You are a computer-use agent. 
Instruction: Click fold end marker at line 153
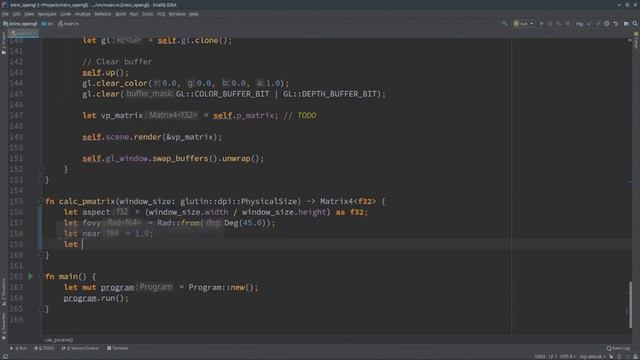(41, 180)
